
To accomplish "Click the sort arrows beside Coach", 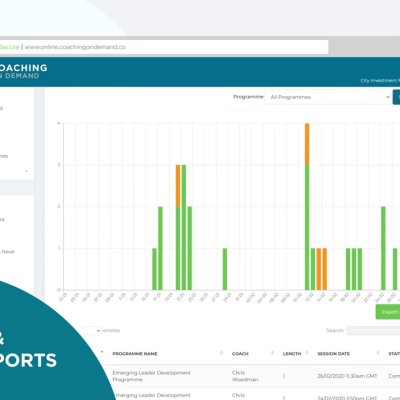I will tap(272, 353).
